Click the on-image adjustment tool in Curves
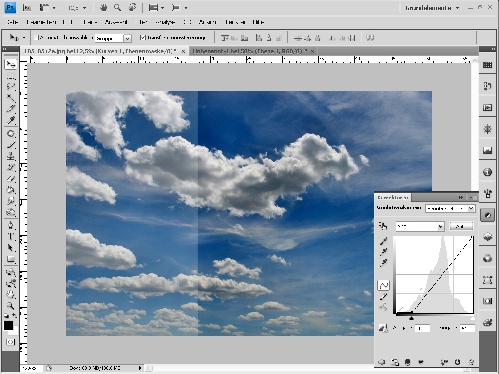 point(383,226)
